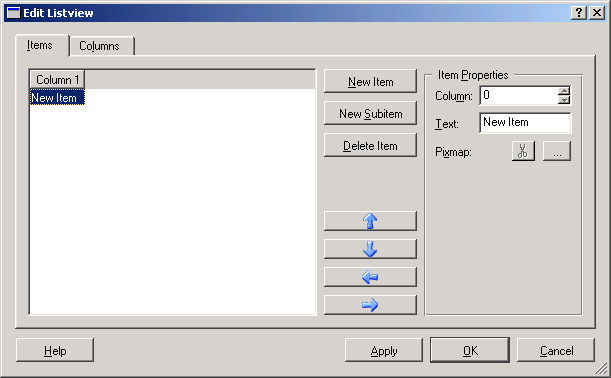Move item up with blue up arrow

370,221
